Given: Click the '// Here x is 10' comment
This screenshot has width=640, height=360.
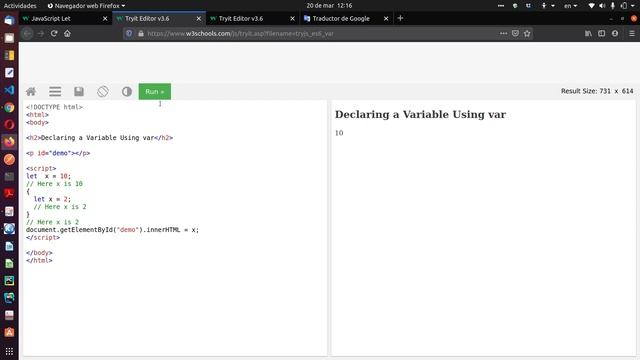Looking at the screenshot, I should point(54,184).
